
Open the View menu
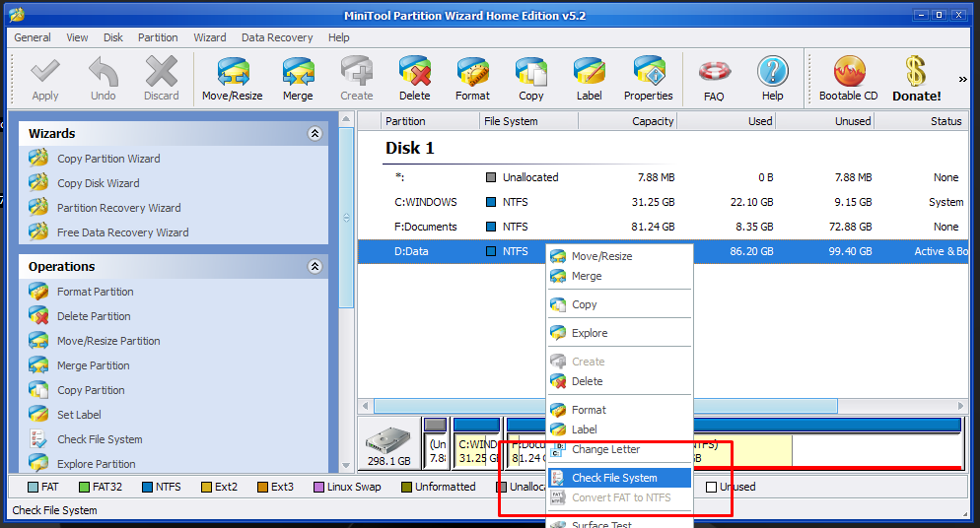78,37
